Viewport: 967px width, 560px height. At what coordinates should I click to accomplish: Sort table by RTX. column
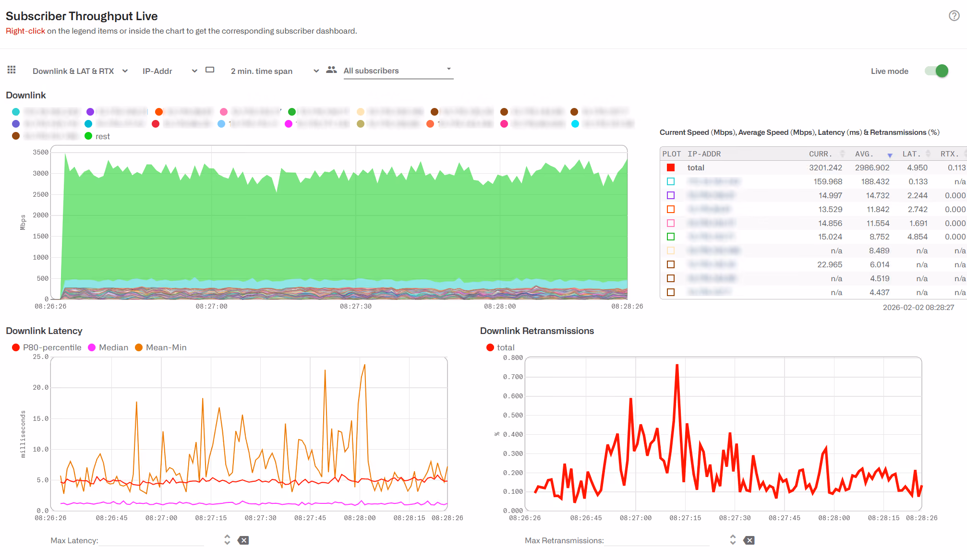point(953,154)
